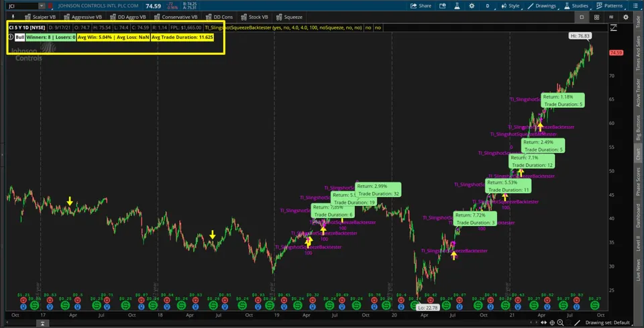Open the D timeframe dropdown
644x328 pixels.
(x=488, y=6)
